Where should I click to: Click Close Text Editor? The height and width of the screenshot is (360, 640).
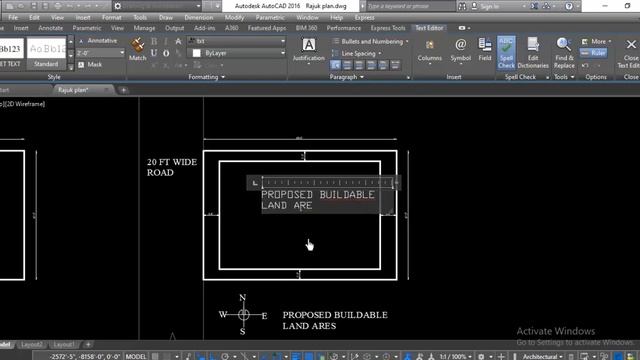(631, 53)
